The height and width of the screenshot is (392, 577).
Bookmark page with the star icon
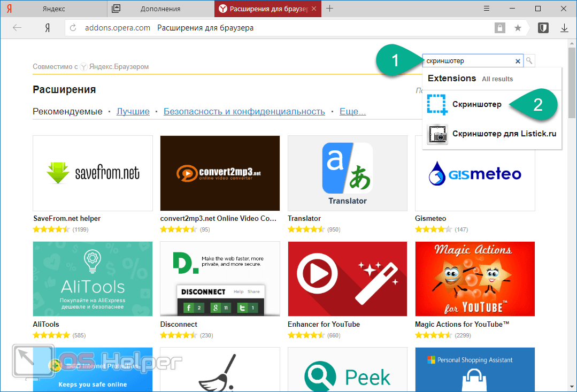pos(518,28)
